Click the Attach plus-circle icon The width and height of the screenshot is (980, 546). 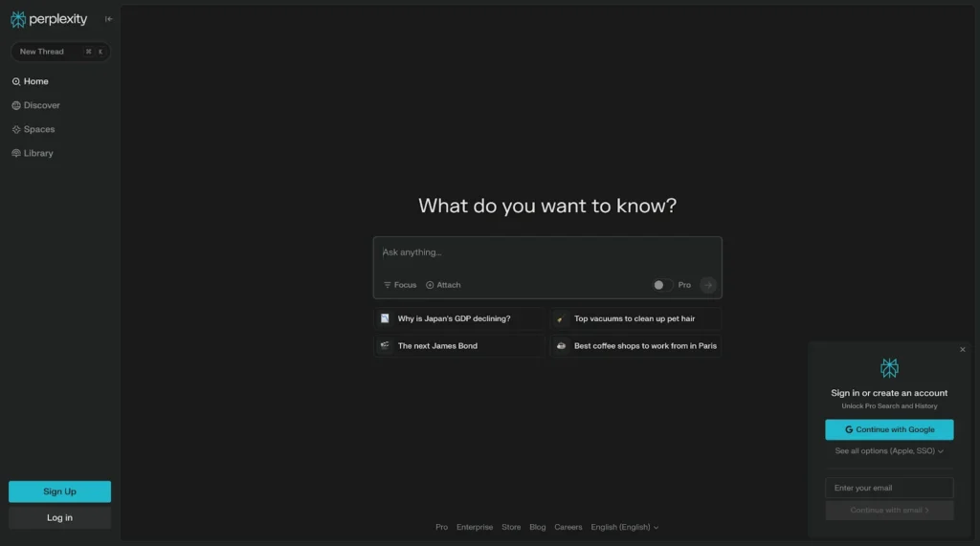click(x=430, y=285)
